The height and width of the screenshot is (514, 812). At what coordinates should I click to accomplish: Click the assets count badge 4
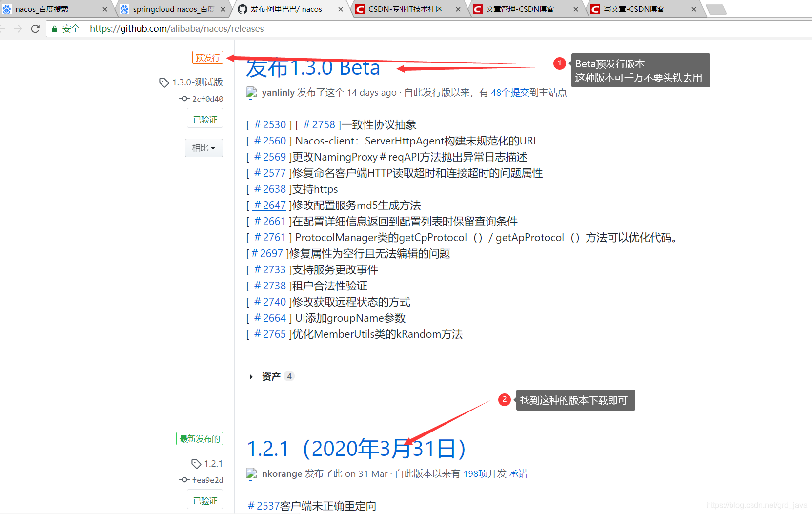click(x=289, y=376)
